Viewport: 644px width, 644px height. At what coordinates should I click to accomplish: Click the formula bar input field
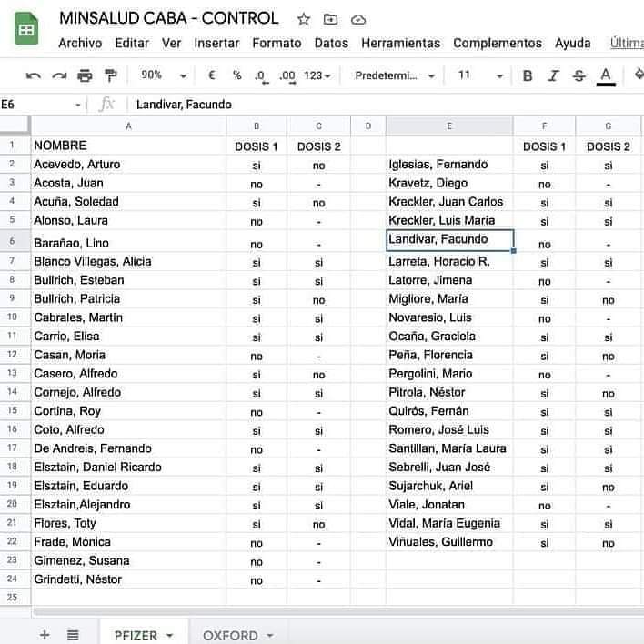click(364, 105)
